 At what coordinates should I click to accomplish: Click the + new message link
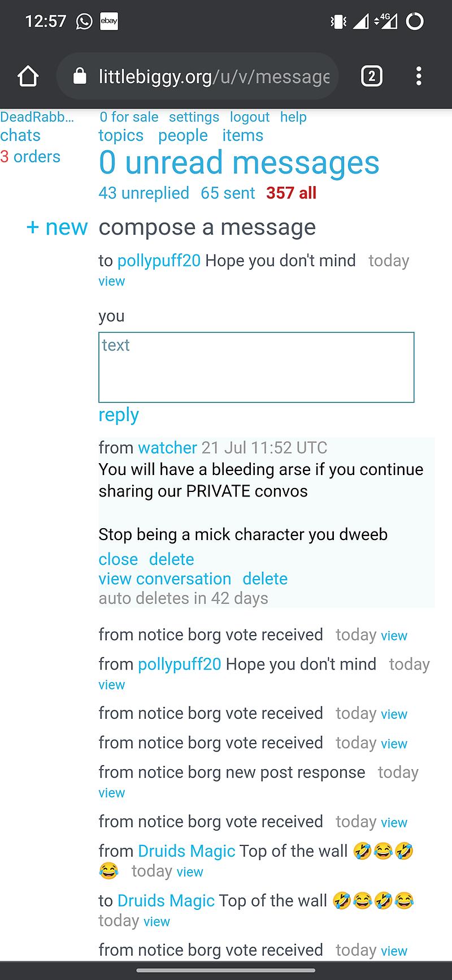tap(57, 227)
